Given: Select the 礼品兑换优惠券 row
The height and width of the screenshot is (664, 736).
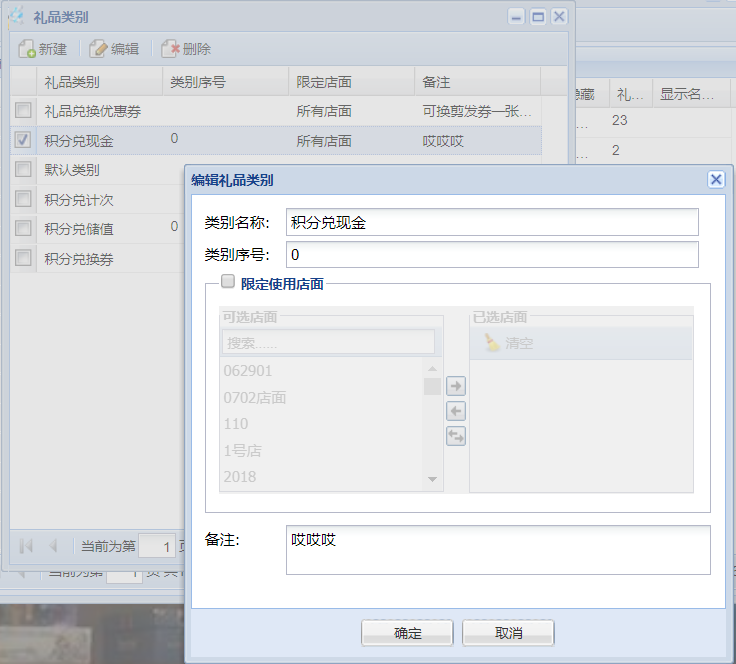Looking at the screenshot, I should (x=276, y=111).
